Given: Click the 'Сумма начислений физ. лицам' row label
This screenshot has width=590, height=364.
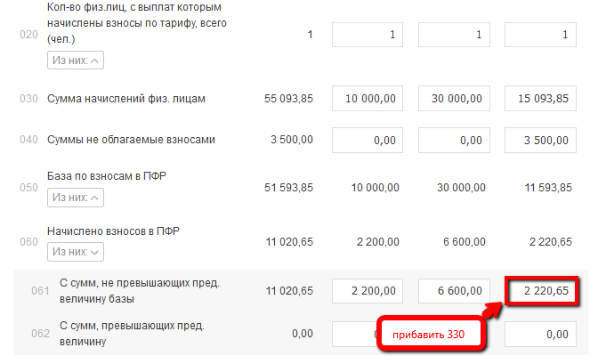Looking at the screenshot, I should coord(126,98).
